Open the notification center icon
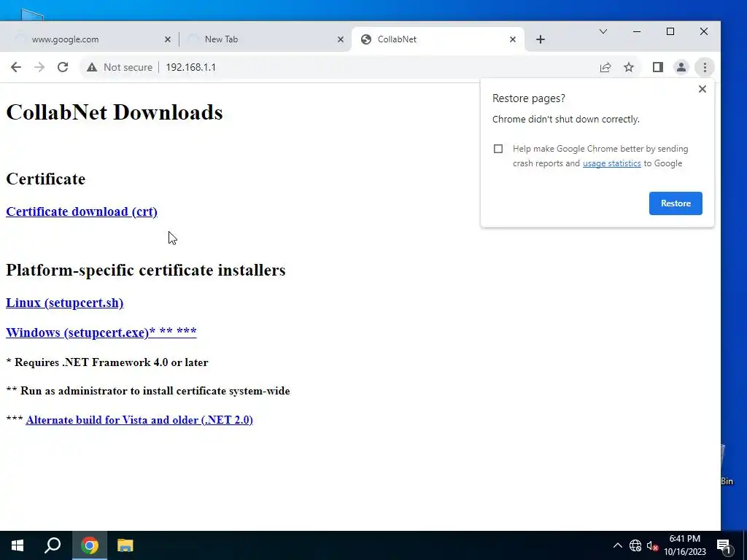747x560 pixels. (724, 545)
